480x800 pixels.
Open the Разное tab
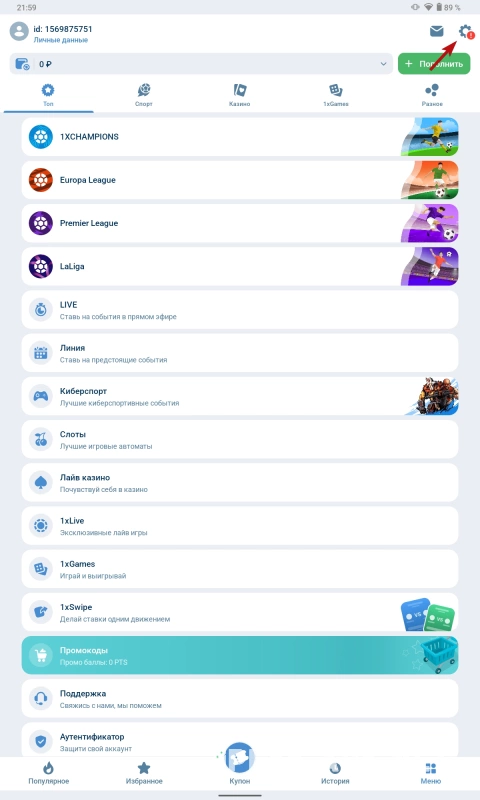pos(432,95)
